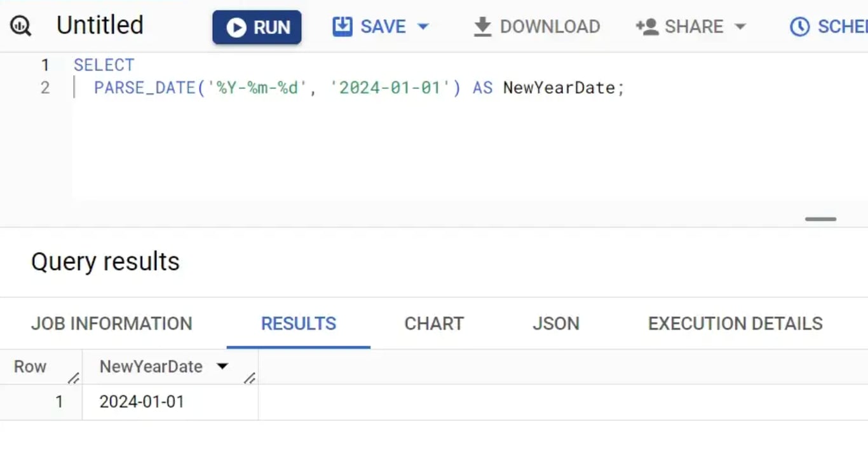This screenshot has height=462, width=868.
Task: Select the RESULTS tab
Action: tap(299, 323)
